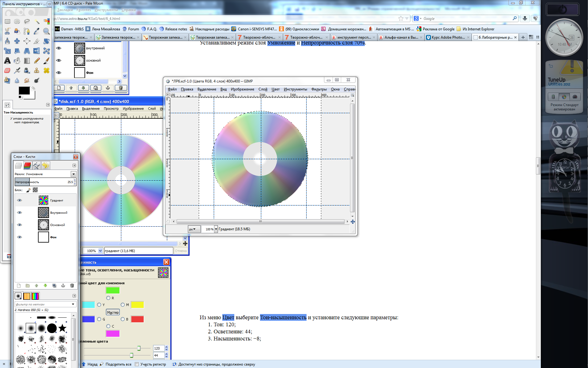Open zoom dropdown in disk.xcf window
588x368 pixels.
pos(100,251)
